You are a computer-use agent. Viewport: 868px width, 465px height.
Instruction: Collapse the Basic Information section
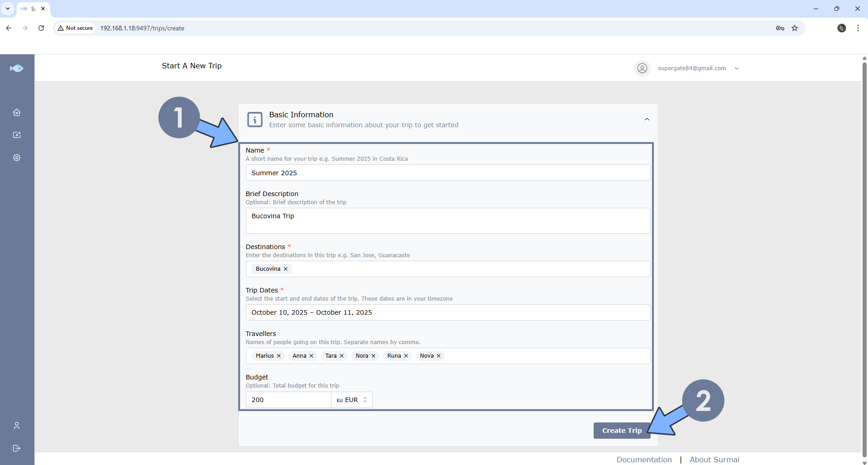pyautogui.click(x=647, y=120)
